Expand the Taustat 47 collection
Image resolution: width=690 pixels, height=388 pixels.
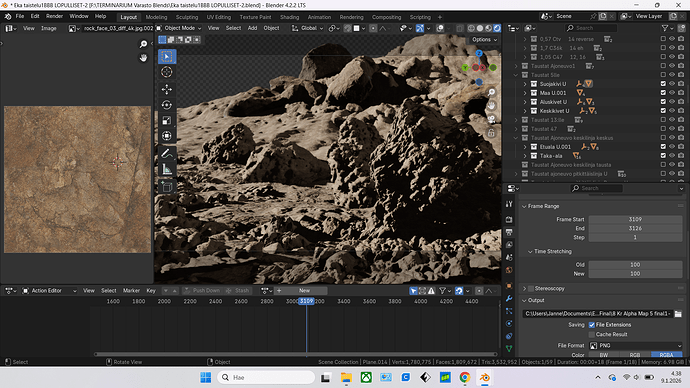tap(516, 129)
